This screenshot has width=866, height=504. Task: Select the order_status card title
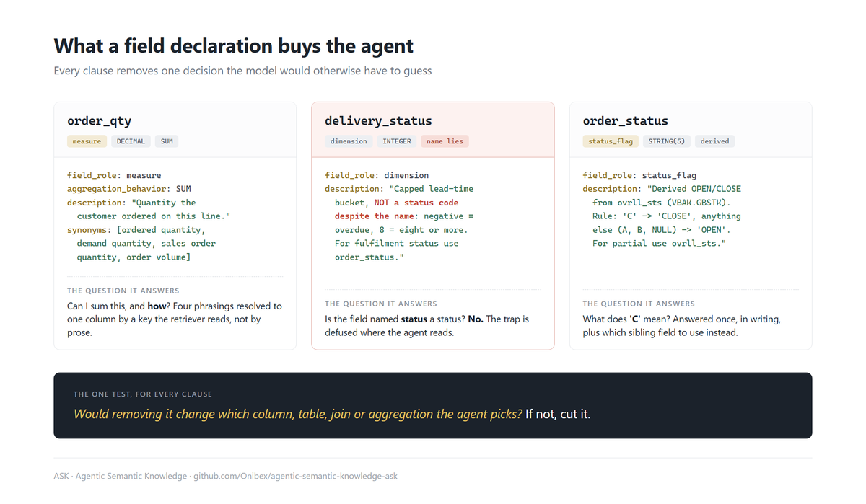(x=626, y=121)
